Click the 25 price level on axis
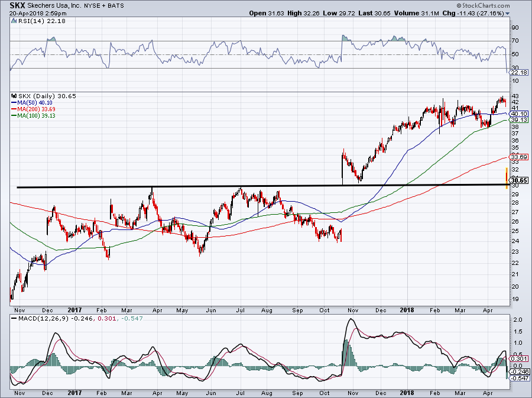Screen dimensions: 532x398 coord(515,231)
